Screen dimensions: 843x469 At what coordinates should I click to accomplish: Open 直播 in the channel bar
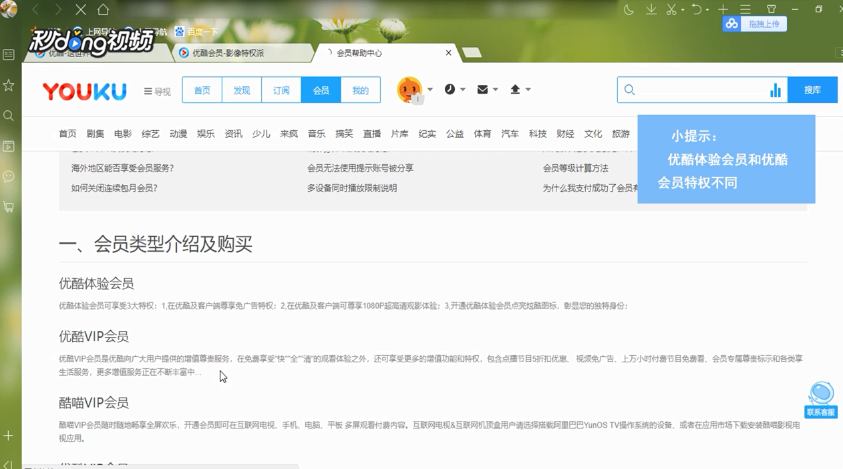372,133
